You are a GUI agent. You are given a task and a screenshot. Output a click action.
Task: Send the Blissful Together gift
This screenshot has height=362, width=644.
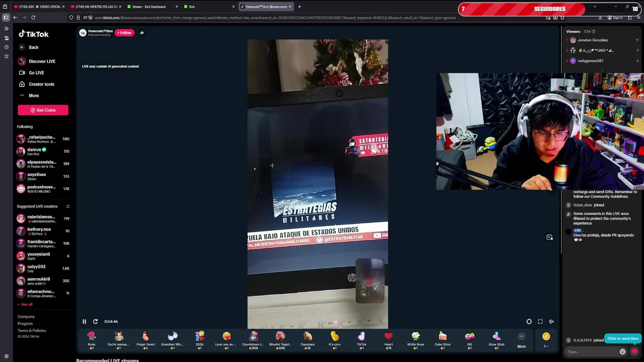(280, 340)
